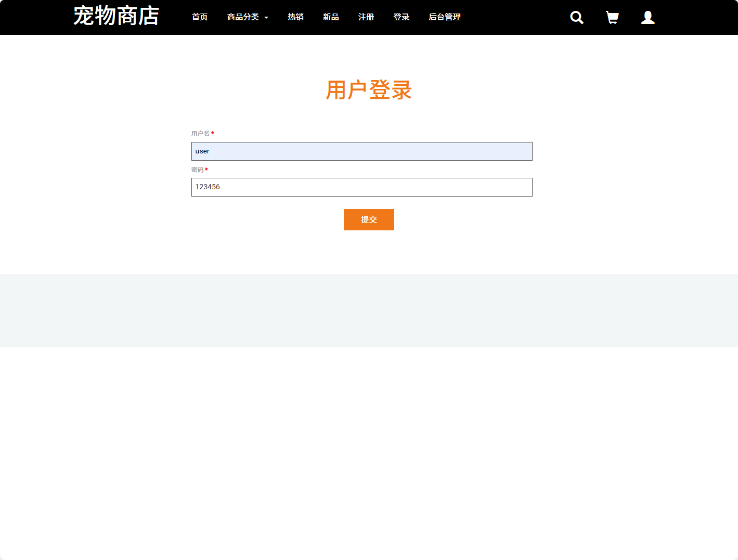Click the 宠物商店 store logo
Viewport: 738px width, 560px height.
coord(116,17)
